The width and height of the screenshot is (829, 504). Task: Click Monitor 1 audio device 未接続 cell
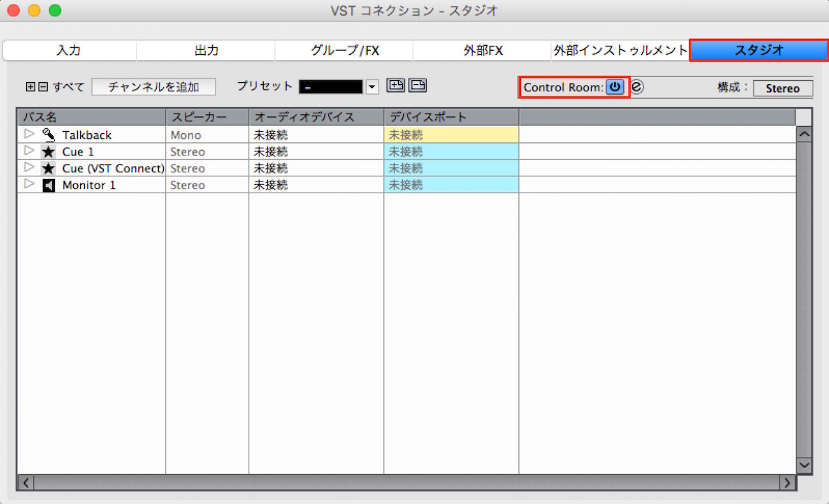(316, 185)
